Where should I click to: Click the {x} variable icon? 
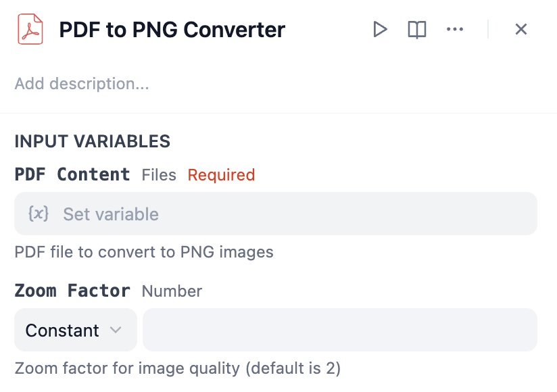(x=38, y=214)
